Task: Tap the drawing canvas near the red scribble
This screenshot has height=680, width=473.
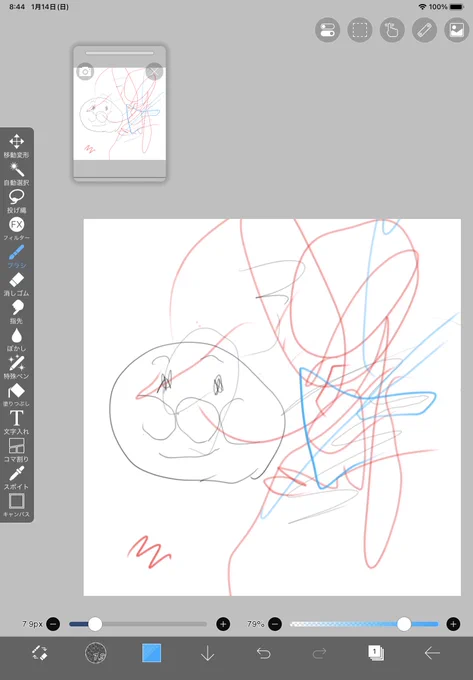Action: coord(150,552)
